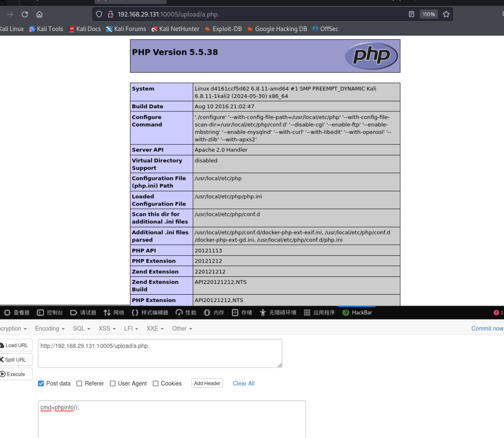Switch to the Memory (内存) devtools tab
Viewport: 504px width, 438px height.
tap(214, 312)
